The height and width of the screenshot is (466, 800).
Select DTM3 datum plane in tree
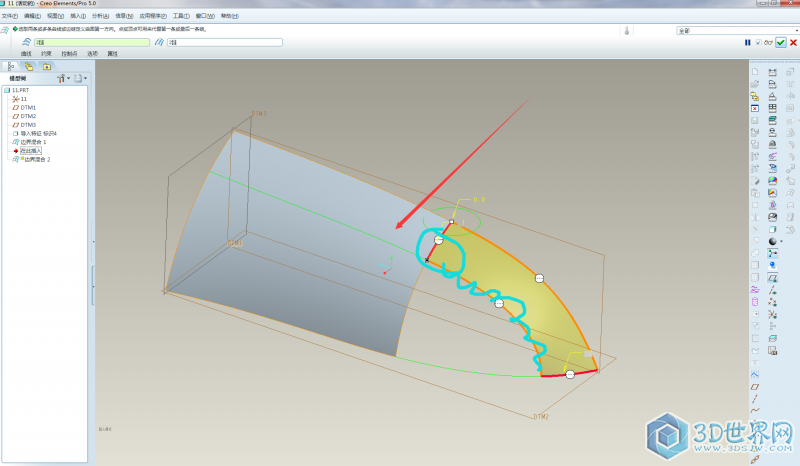tap(24, 125)
